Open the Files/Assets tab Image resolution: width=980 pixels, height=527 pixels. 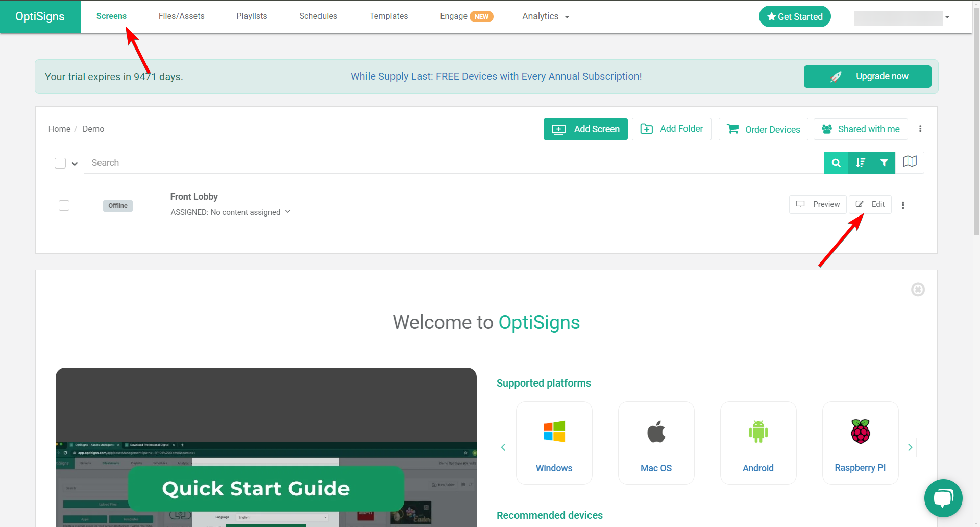pos(181,16)
